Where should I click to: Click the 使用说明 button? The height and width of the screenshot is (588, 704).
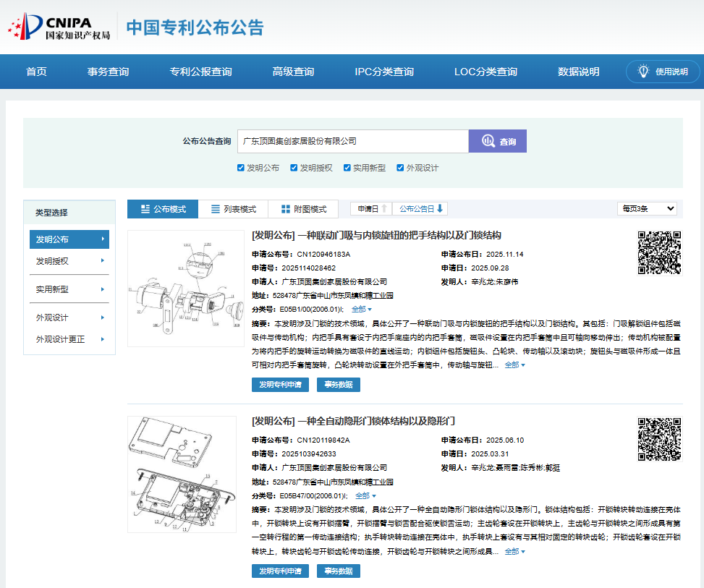pyautogui.click(x=663, y=72)
